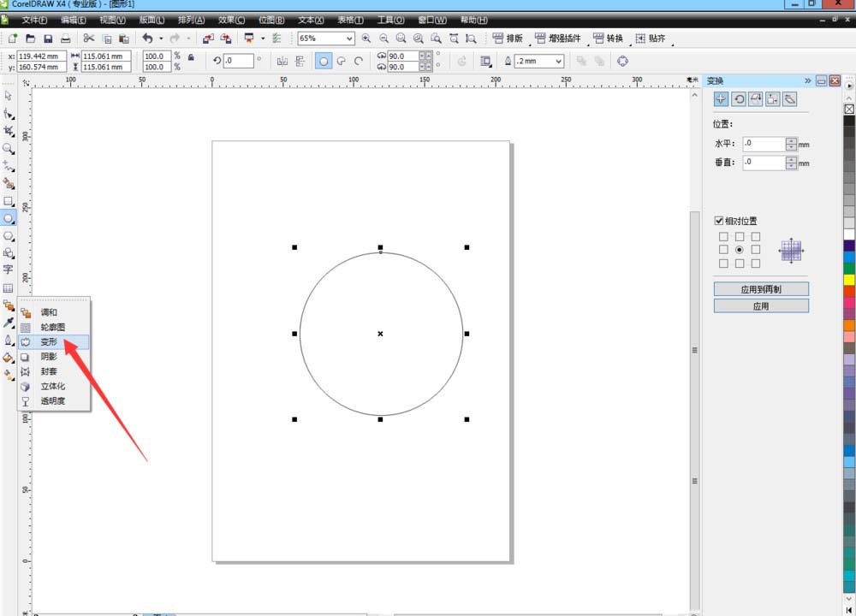Choose 变形 (Distort) from the flyout

(x=53, y=341)
